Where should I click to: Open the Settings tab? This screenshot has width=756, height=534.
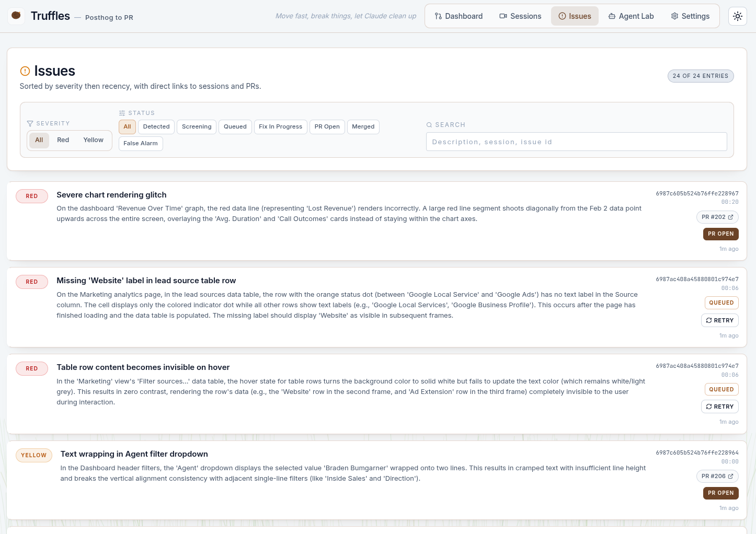(690, 16)
